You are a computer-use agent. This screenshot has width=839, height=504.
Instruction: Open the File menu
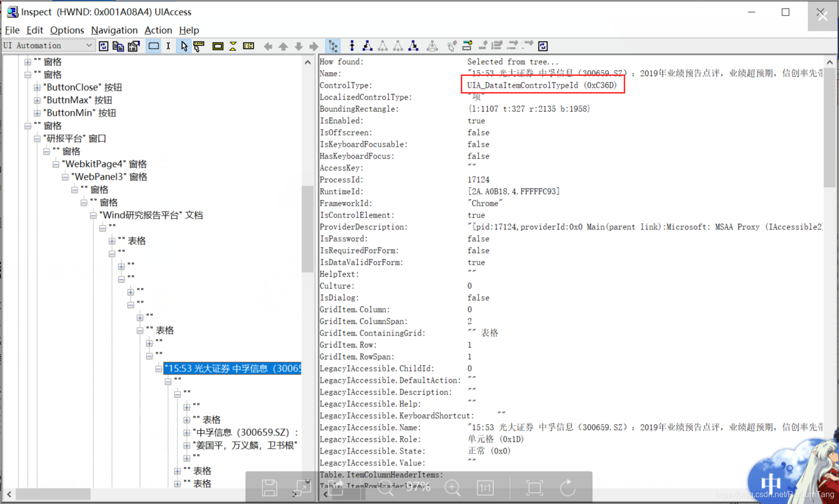(12, 30)
